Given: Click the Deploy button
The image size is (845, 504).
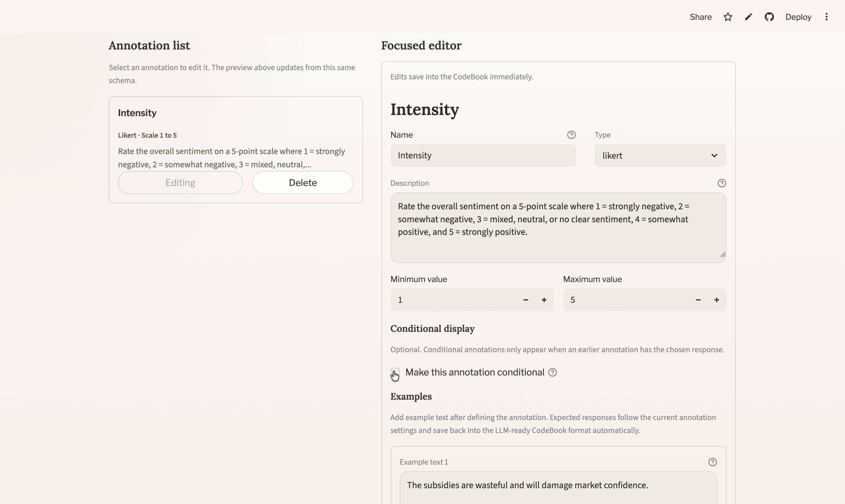Looking at the screenshot, I should coord(798,17).
